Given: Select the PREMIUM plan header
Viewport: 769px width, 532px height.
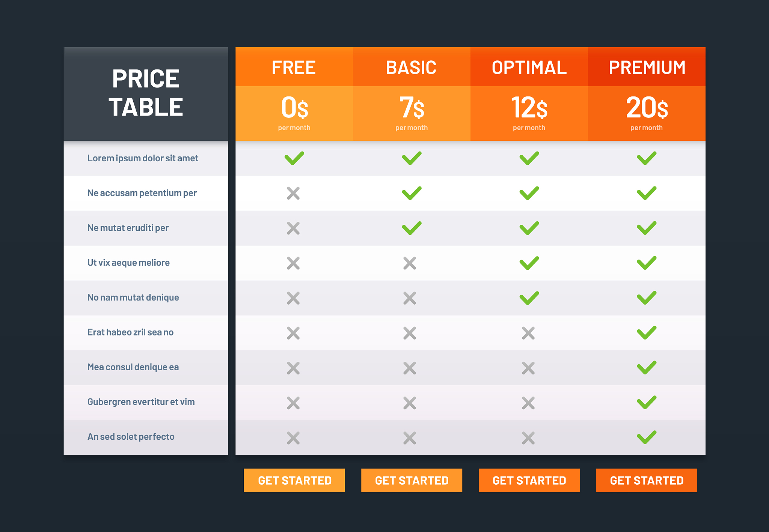Looking at the screenshot, I should tap(647, 68).
